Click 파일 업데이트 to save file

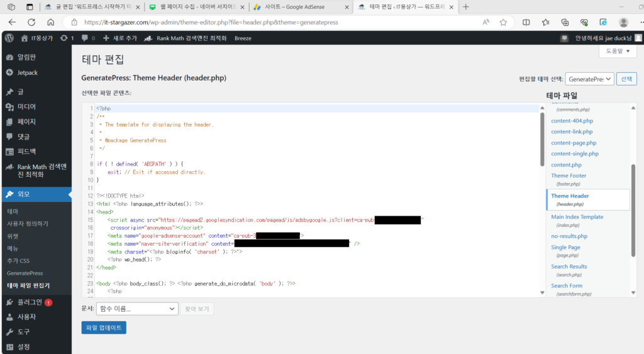(x=104, y=328)
